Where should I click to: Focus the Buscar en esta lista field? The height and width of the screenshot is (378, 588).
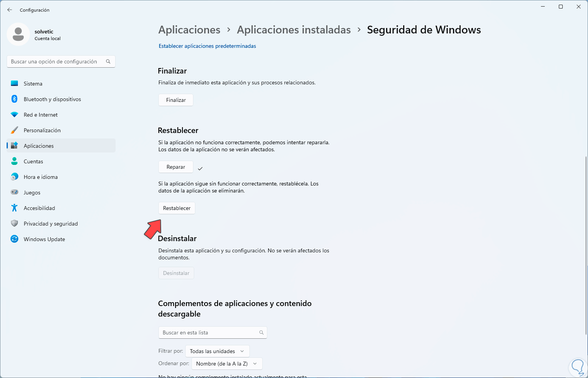pos(213,332)
